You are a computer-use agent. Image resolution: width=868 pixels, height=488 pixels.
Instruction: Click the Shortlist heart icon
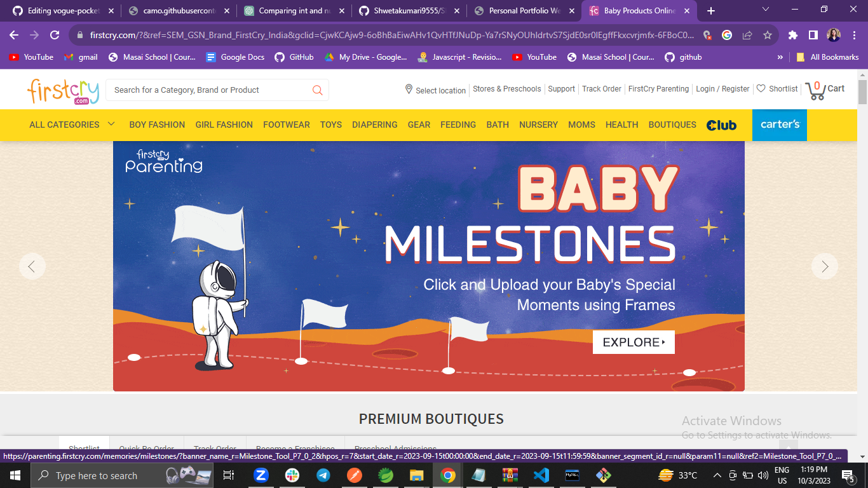[761, 89]
